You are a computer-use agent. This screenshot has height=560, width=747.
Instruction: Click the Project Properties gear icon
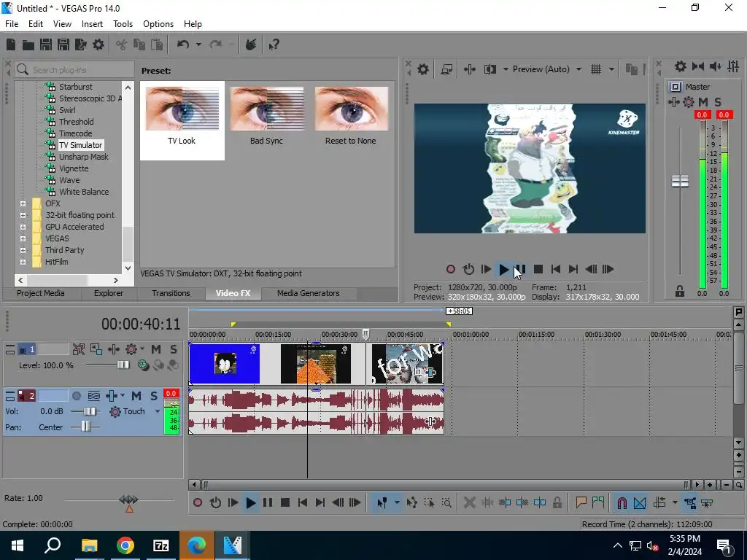[98, 44]
